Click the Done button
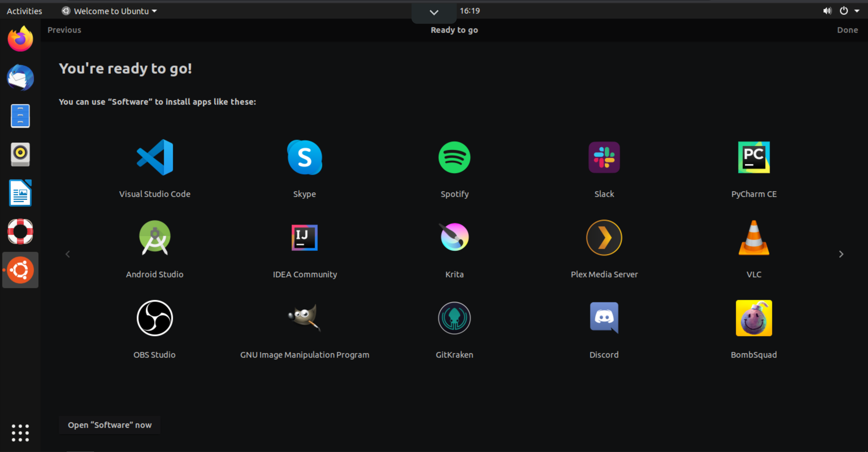This screenshot has height=452, width=868. (x=847, y=30)
